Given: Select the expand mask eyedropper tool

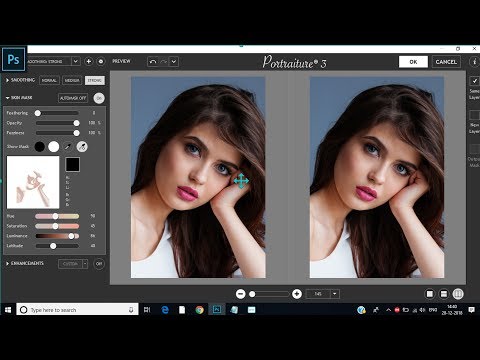Looking at the screenshot, I should [x=82, y=147].
